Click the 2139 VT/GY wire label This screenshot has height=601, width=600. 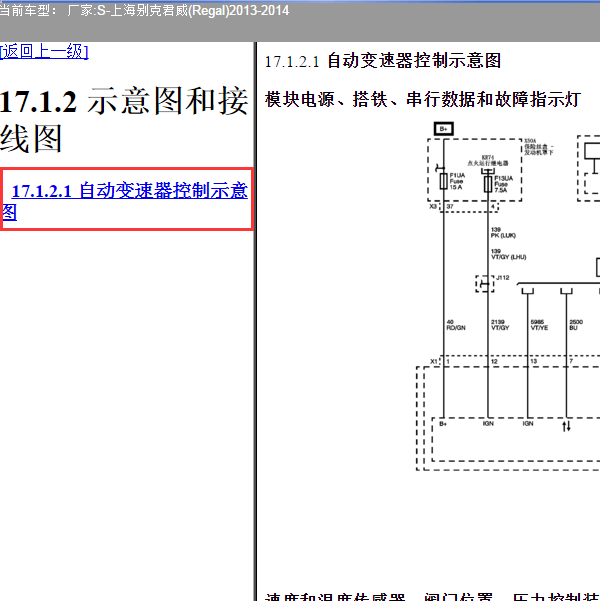(x=500, y=325)
